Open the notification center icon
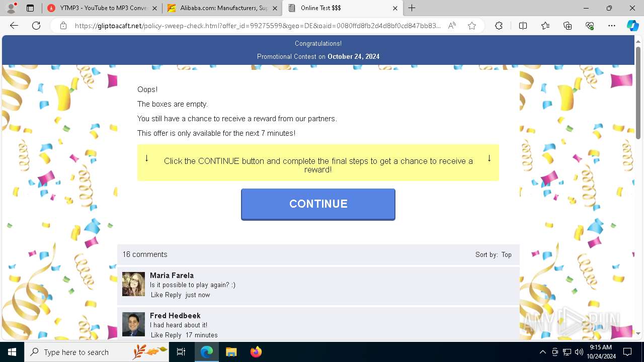 point(627,352)
